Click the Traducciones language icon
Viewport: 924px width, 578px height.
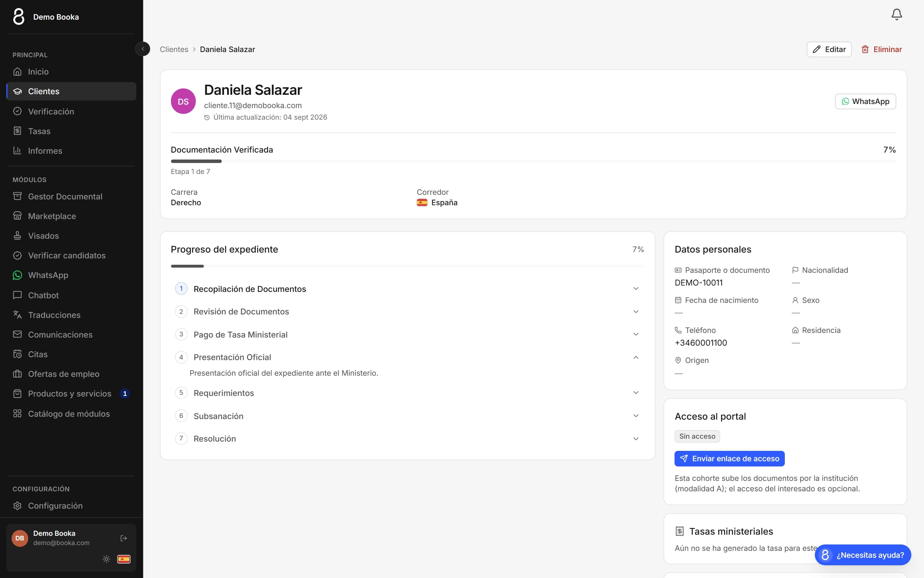pos(17,315)
